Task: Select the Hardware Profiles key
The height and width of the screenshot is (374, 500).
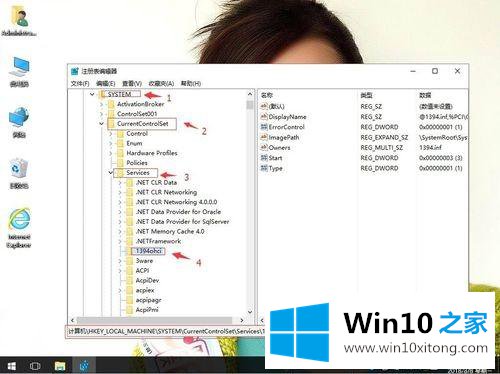Action: (152, 153)
